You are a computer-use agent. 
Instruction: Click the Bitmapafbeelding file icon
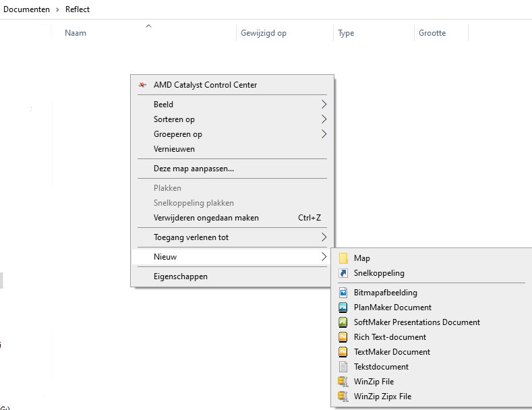coord(343,293)
